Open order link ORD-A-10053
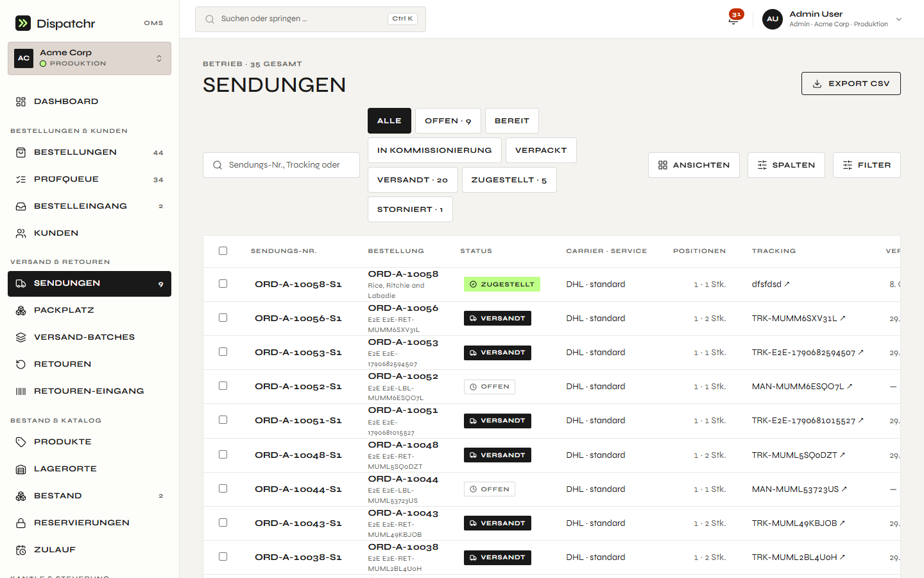Screen dimensions: 924x578 (x=403, y=342)
